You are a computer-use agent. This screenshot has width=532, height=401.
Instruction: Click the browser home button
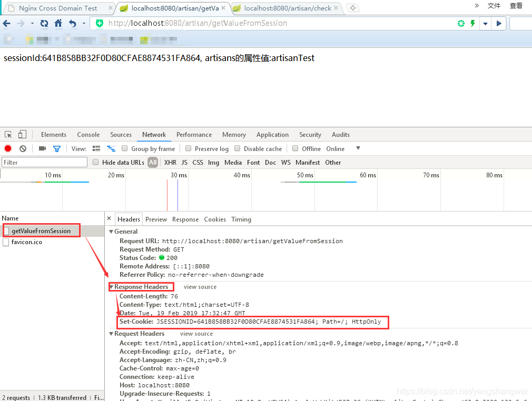point(58,23)
